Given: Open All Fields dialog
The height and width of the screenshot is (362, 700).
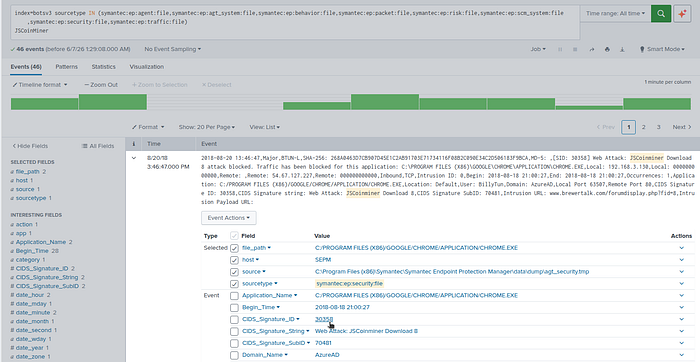Looking at the screenshot, I should pos(98,146).
